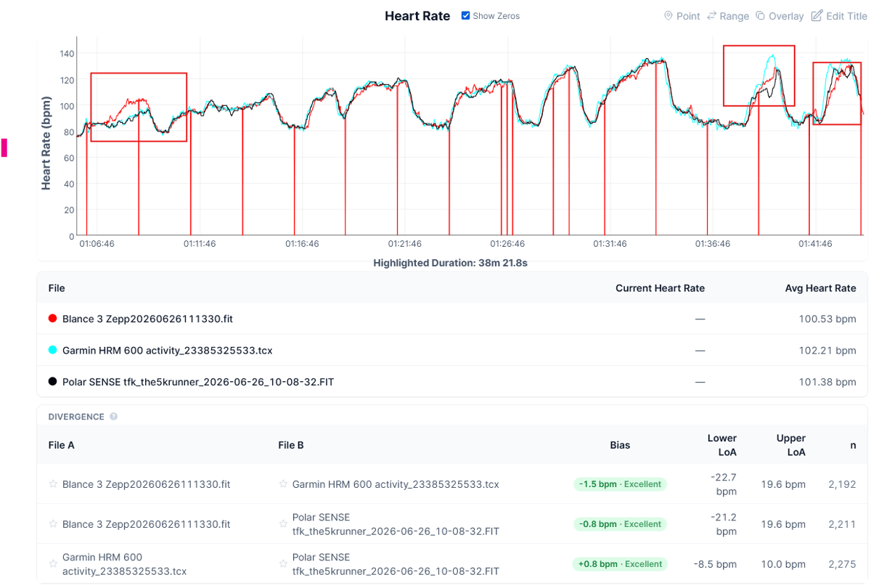Click the red Blance 3 Zepp color dot
The height and width of the screenshot is (588, 871).
click(x=52, y=319)
